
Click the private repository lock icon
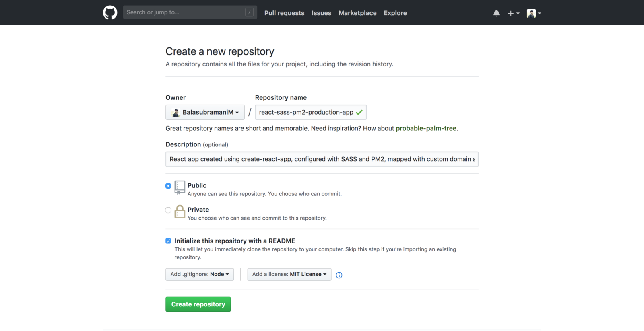coord(180,212)
